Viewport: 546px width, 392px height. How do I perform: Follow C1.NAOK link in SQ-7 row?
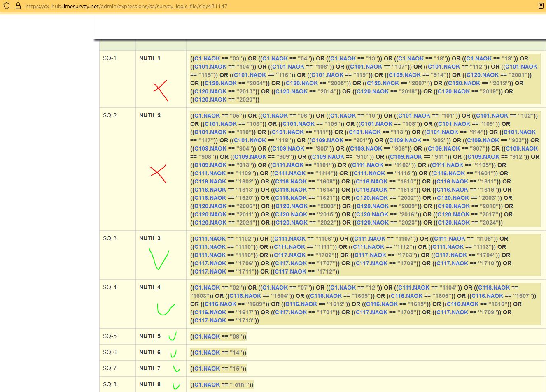[x=207, y=369]
